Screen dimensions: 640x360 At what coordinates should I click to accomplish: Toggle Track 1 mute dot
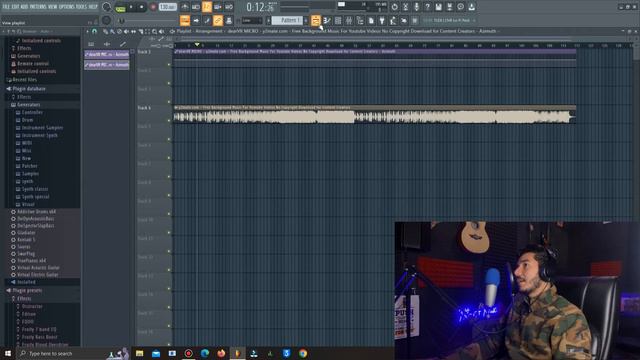click(169, 64)
